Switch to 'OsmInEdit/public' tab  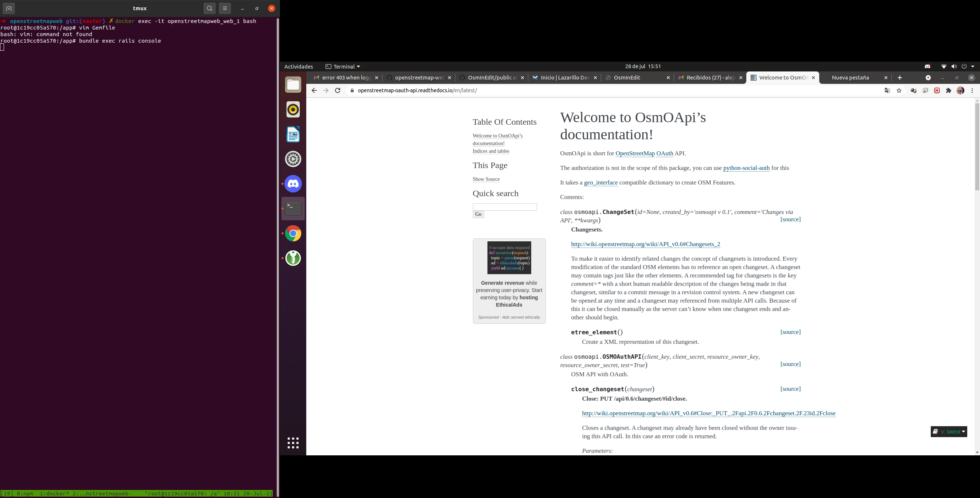(x=492, y=78)
